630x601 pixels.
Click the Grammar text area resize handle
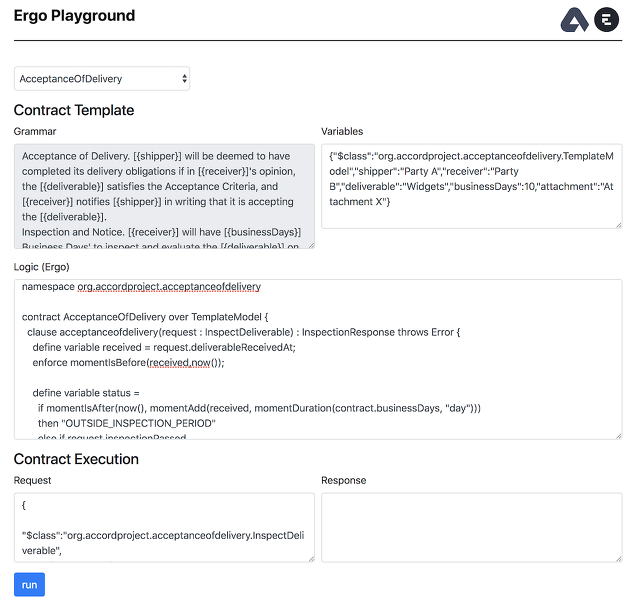pyautogui.click(x=311, y=245)
